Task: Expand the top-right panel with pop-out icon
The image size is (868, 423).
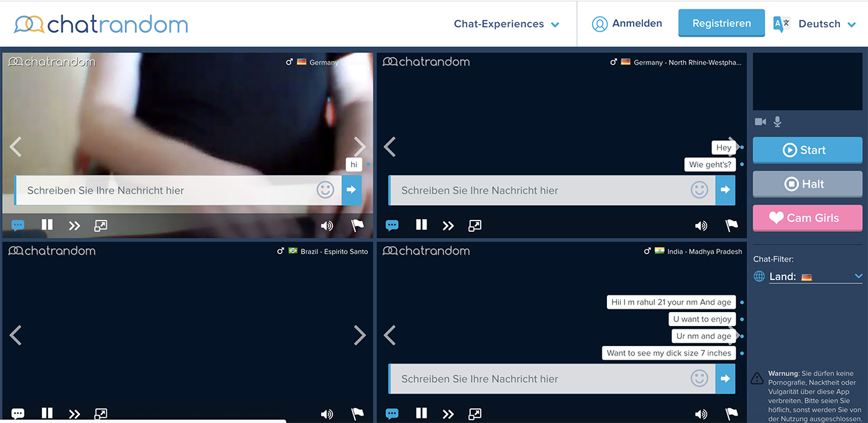Action: (475, 225)
